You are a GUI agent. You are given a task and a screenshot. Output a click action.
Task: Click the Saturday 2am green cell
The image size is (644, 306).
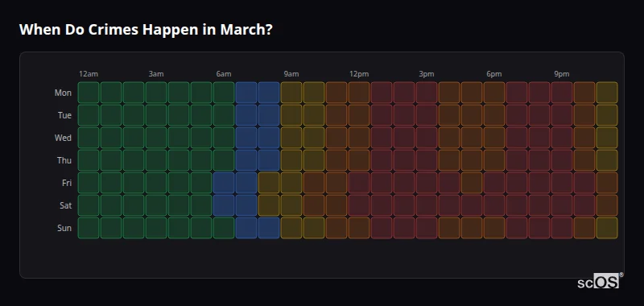click(x=134, y=205)
